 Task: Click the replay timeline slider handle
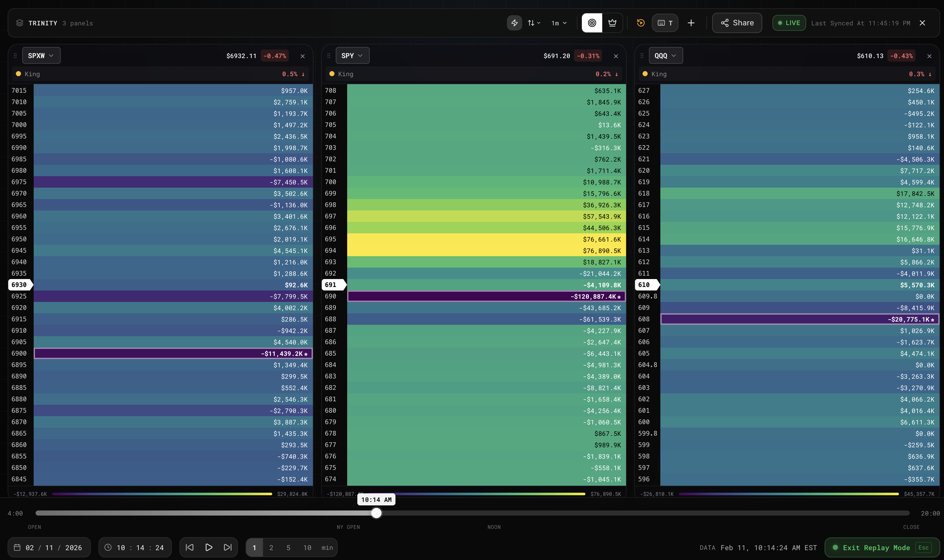pos(376,513)
